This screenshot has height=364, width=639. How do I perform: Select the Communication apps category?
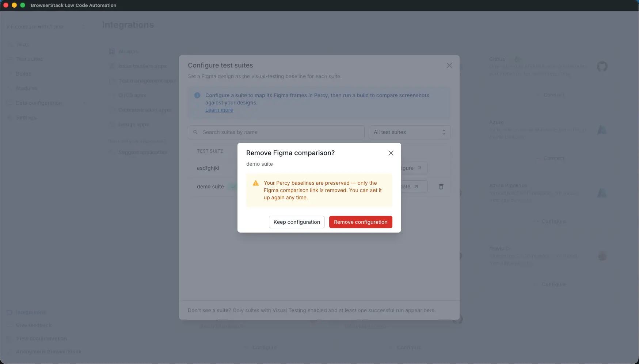pos(145,110)
